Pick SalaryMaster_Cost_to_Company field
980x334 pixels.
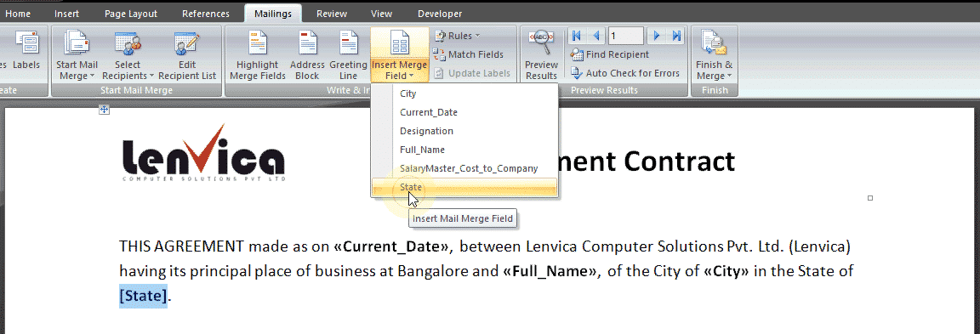(x=464, y=168)
